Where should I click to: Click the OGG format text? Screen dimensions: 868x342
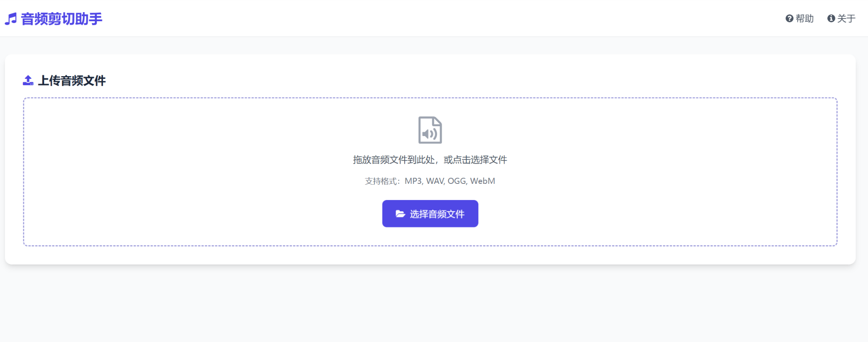(457, 181)
